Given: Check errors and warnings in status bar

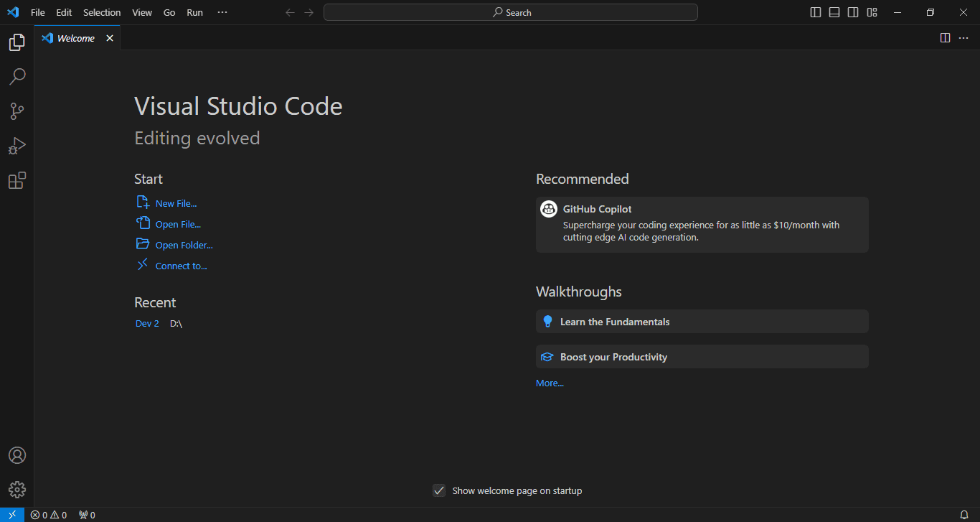Looking at the screenshot, I should coord(48,514).
